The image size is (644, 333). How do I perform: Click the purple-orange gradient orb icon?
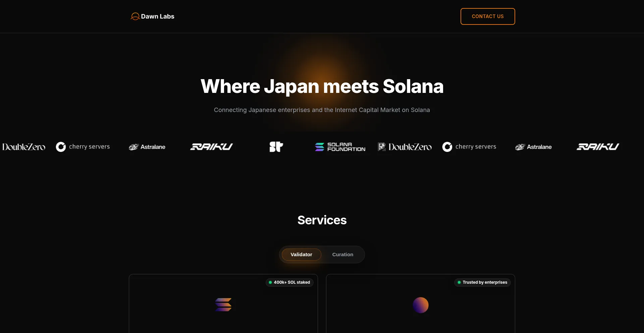click(420, 305)
